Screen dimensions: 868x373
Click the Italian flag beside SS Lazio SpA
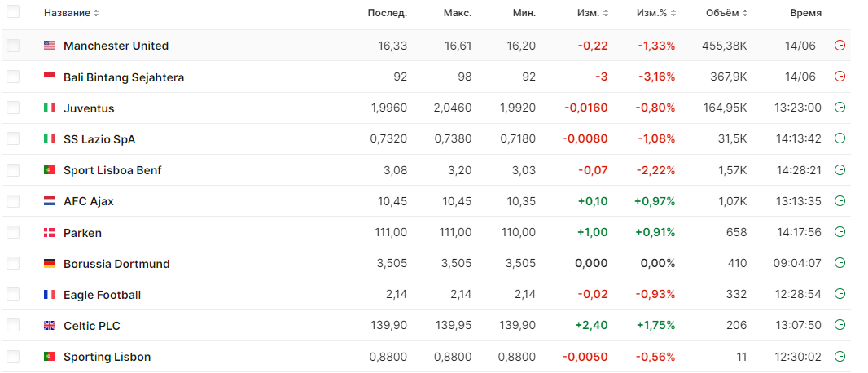(x=50, y=139)
